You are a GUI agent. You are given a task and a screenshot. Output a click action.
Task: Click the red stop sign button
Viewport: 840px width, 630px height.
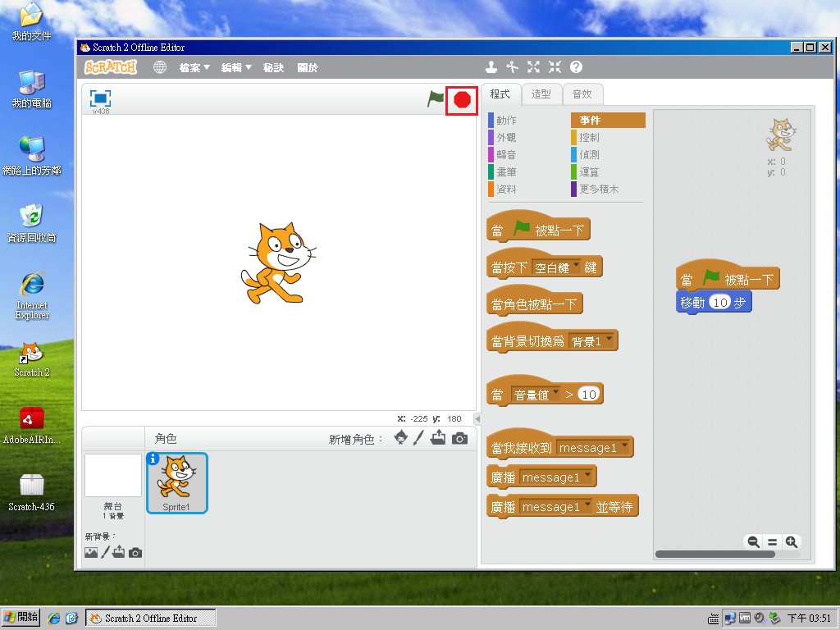(x=462, y=99)
